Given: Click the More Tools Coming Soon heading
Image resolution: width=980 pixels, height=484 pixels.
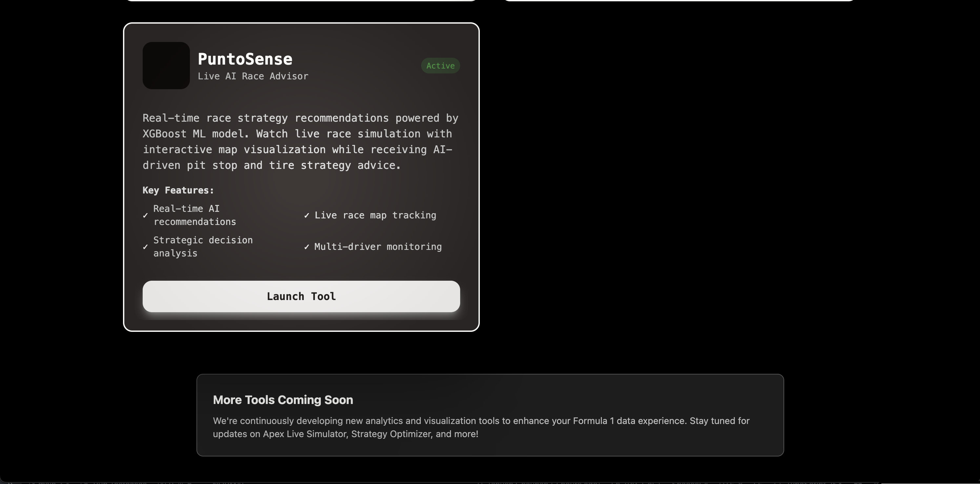Looking at the screenshot, I should click(x=283, y=400).
